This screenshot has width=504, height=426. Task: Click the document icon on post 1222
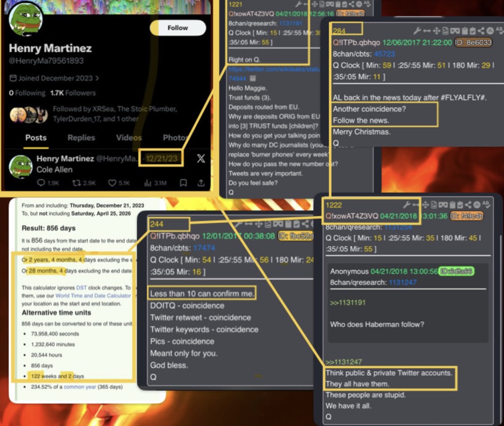point(434,205)
